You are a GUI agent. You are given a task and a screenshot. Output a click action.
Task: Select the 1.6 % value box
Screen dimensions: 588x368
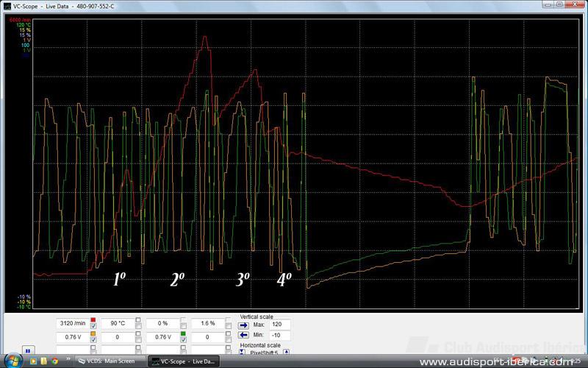pos(208,323)
